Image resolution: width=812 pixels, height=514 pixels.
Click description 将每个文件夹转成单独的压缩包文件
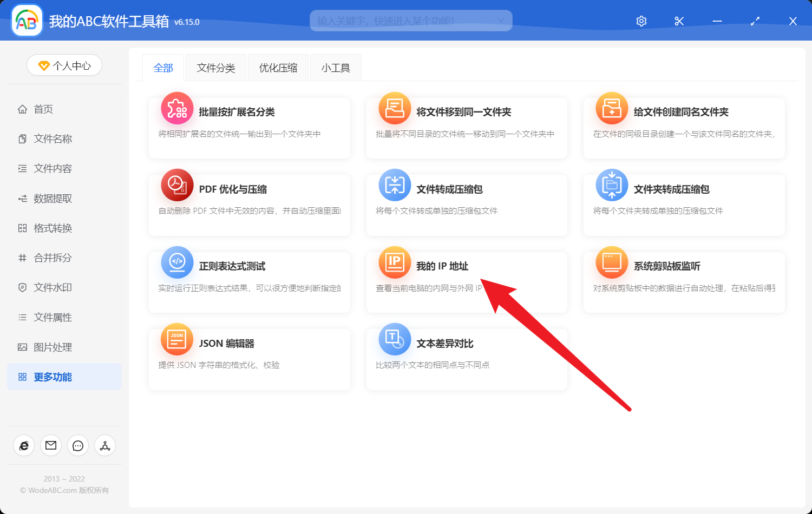tap(658, 211)
